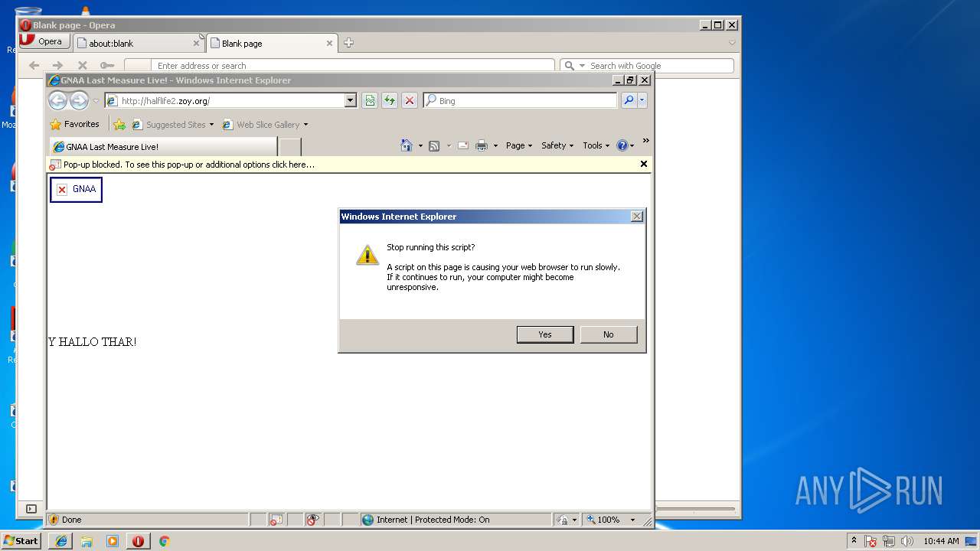
Task: Click No in the script dialog
Action: [609, 334]
